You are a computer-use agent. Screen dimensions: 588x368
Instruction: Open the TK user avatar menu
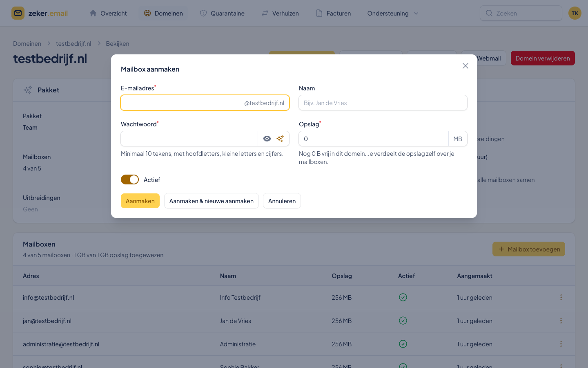coord(575,13)
